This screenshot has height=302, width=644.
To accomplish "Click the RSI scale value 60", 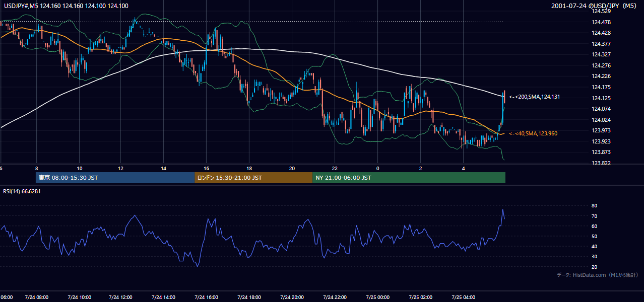I will coord(594,226).
